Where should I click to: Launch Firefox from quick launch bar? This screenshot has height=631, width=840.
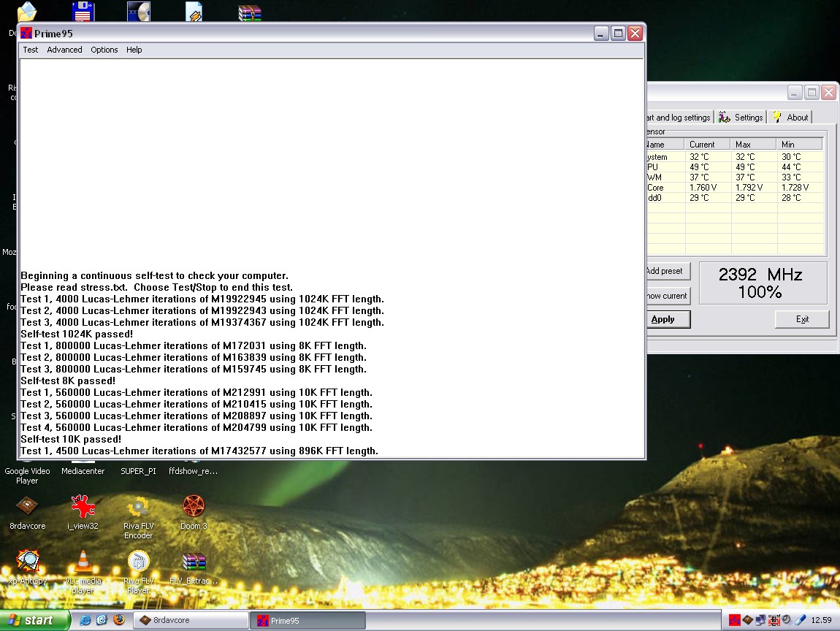[119, 620]
